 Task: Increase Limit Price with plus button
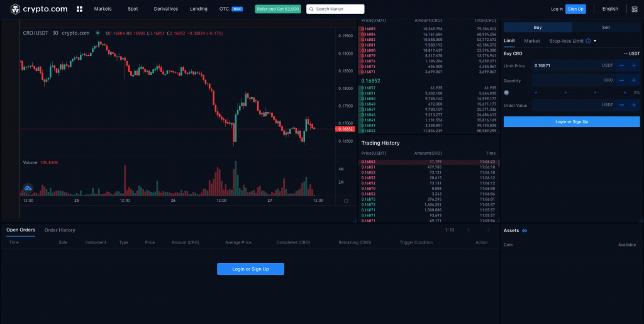(634, 65)
